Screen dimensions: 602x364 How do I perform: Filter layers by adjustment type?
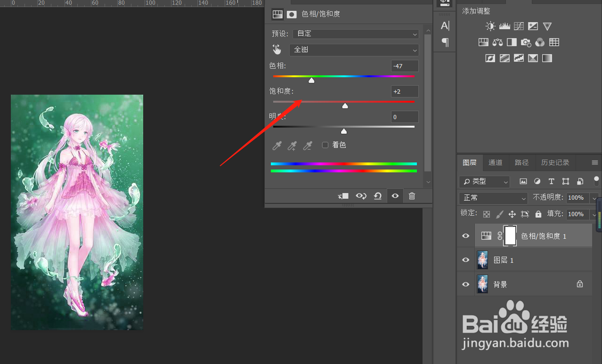537,181
